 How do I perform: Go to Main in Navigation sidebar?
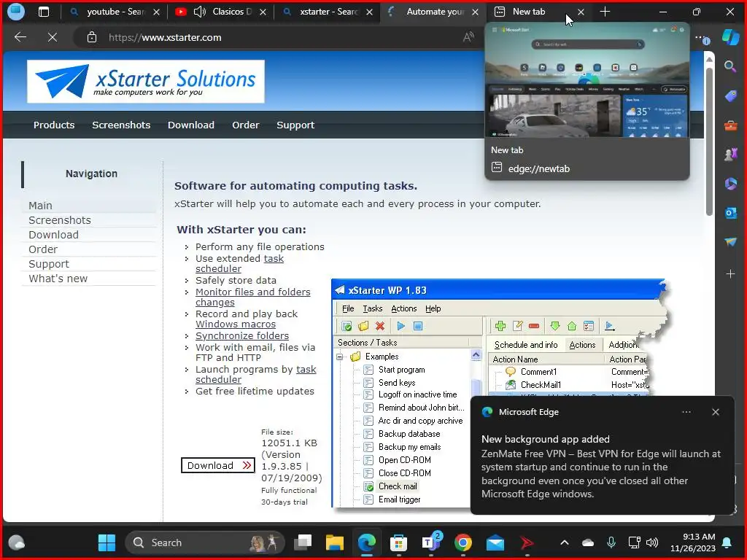(41, 205)
